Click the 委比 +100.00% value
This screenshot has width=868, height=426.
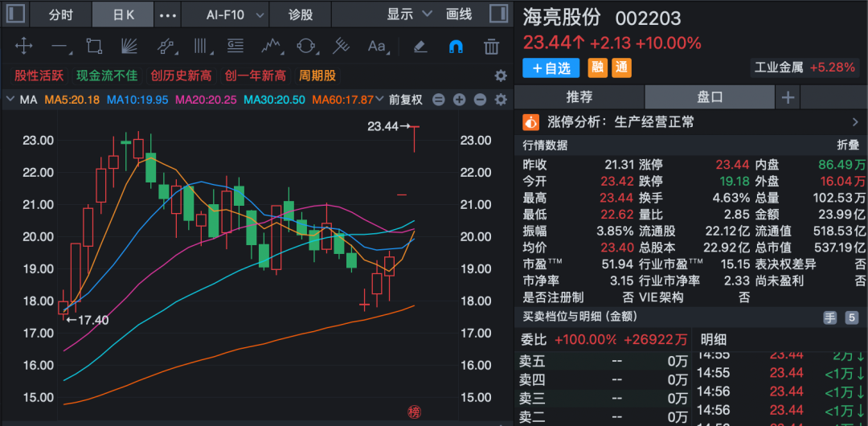pos(585,339)
